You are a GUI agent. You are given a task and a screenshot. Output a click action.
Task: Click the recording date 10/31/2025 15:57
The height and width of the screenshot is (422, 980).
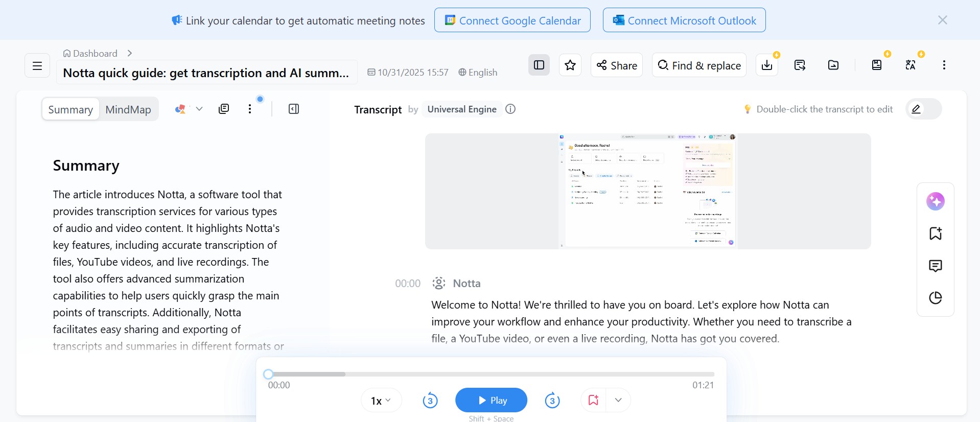tap(408, 73)
